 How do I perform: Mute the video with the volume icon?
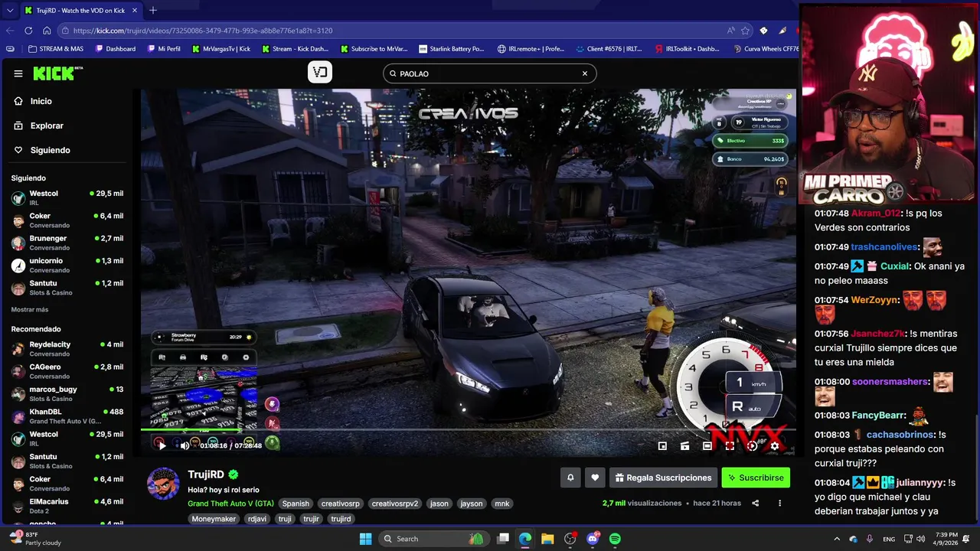click(x=185, y=445)
